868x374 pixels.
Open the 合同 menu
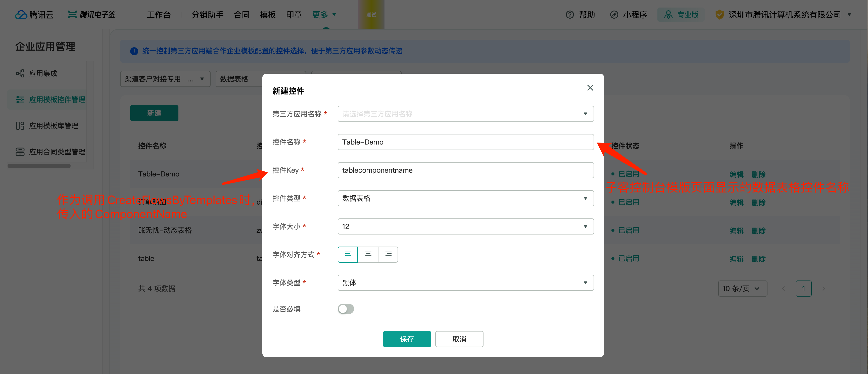[x=242, y=15]
